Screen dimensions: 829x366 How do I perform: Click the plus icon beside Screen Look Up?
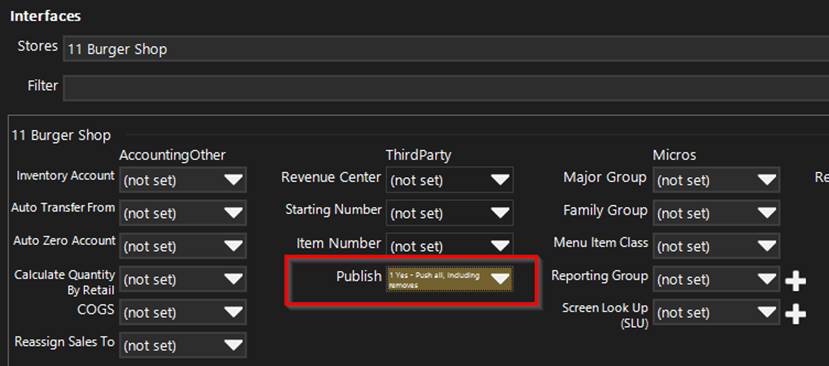(796, 314)
